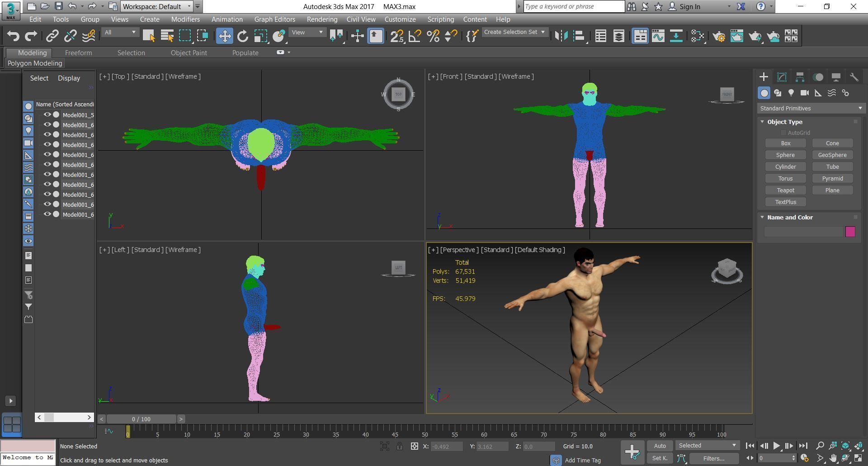Viewport: 868px width, 466px height.
Task: Toggle eye of second Model001_6 row
Action: click(x=47, y=135)
